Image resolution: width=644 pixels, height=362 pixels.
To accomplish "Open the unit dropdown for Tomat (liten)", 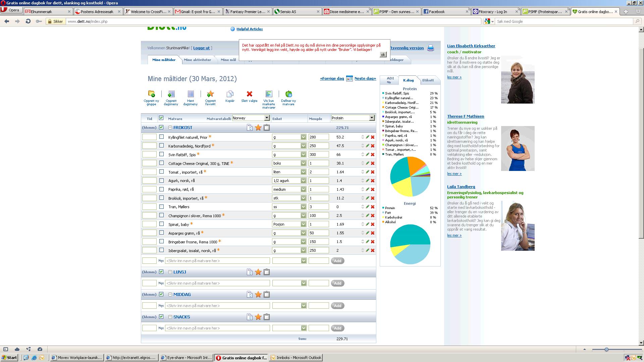I will [x=289, y=172].
